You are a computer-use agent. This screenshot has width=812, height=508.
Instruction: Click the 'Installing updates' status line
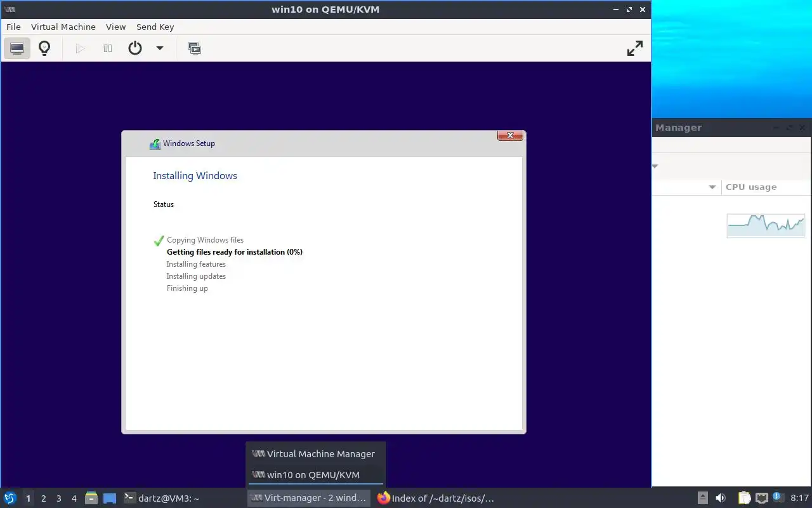pos(196,276)
